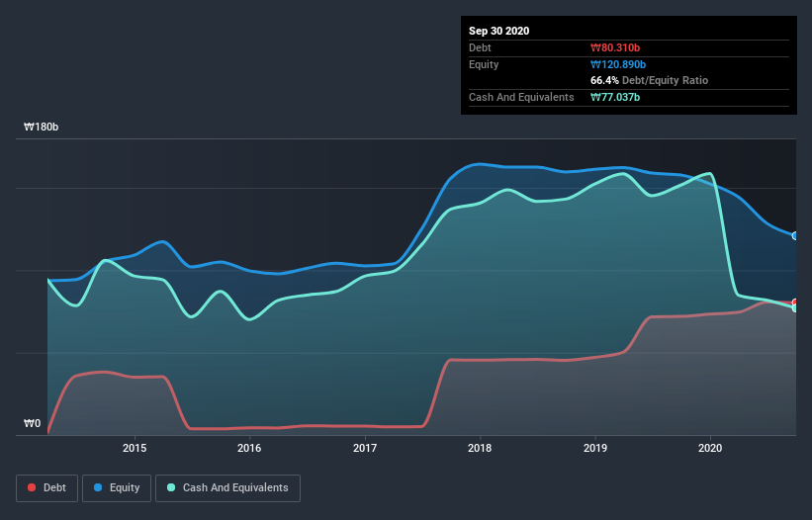Screen dimensions: 812x520
Task: Click the Sep 30 2020 tooltip date
Action: click(498, 31)
